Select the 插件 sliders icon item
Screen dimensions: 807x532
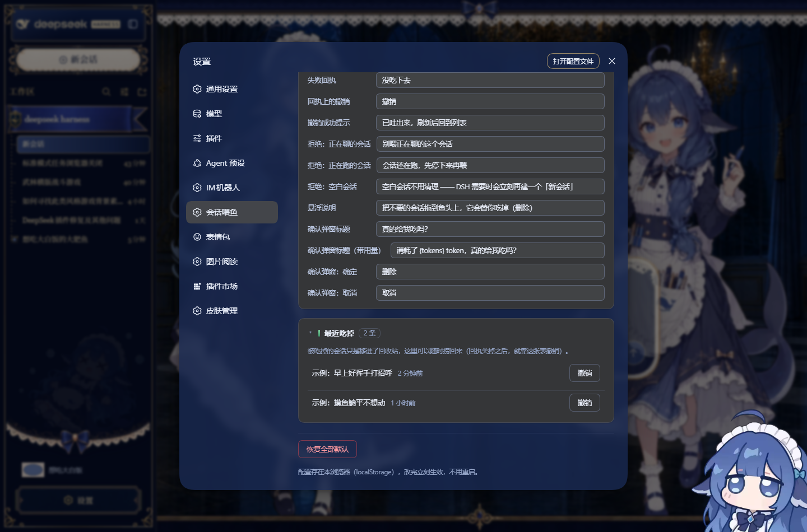(232, 138)
